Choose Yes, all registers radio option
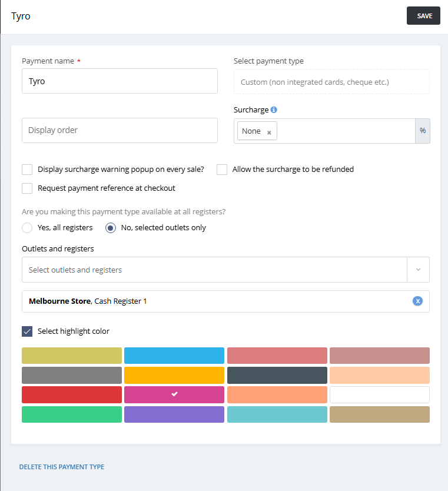448x491 pixels. click(x=27, y=228)
